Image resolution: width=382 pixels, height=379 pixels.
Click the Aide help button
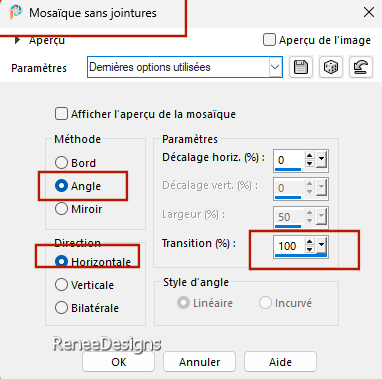[280, 362]
